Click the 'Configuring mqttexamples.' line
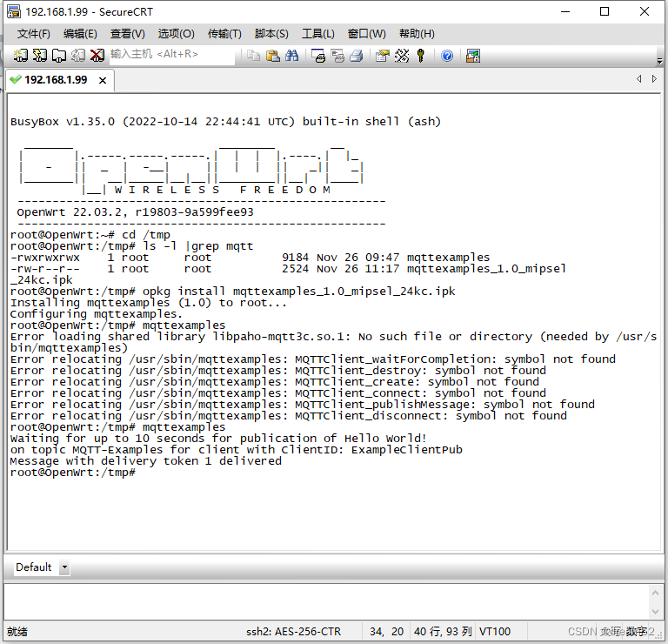 [97, 313]
